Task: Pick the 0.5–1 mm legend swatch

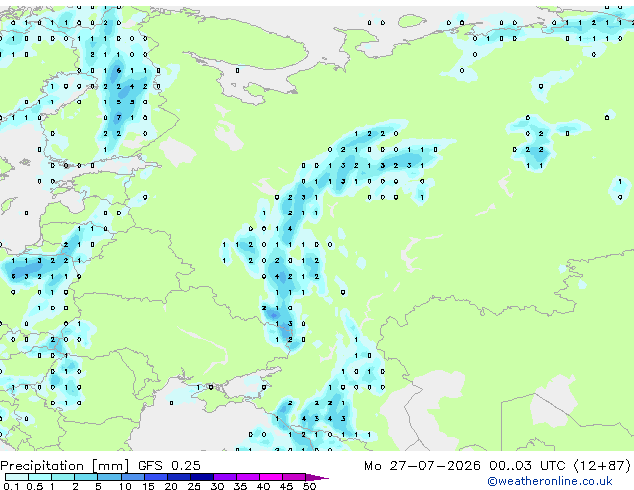Action: click(40, 477)
